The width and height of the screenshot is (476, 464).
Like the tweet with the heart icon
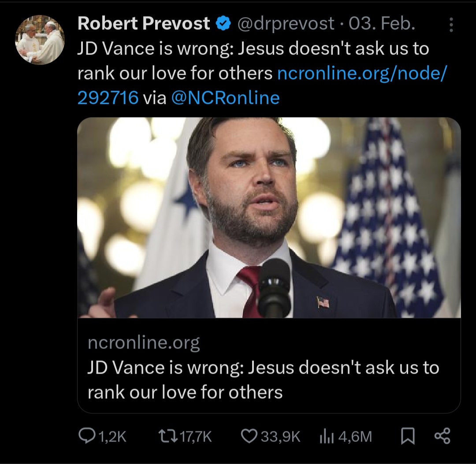(x=249, y=436)
